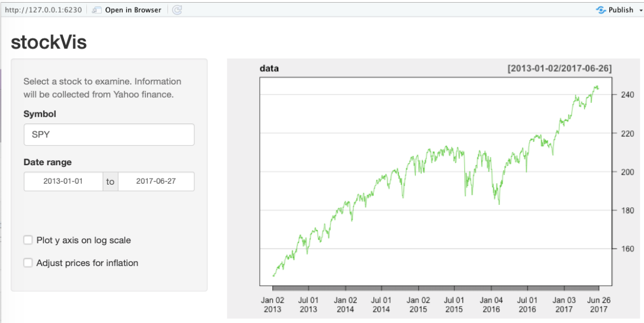
Task: Click the blue Publish icon
Action: click(601, 10)
